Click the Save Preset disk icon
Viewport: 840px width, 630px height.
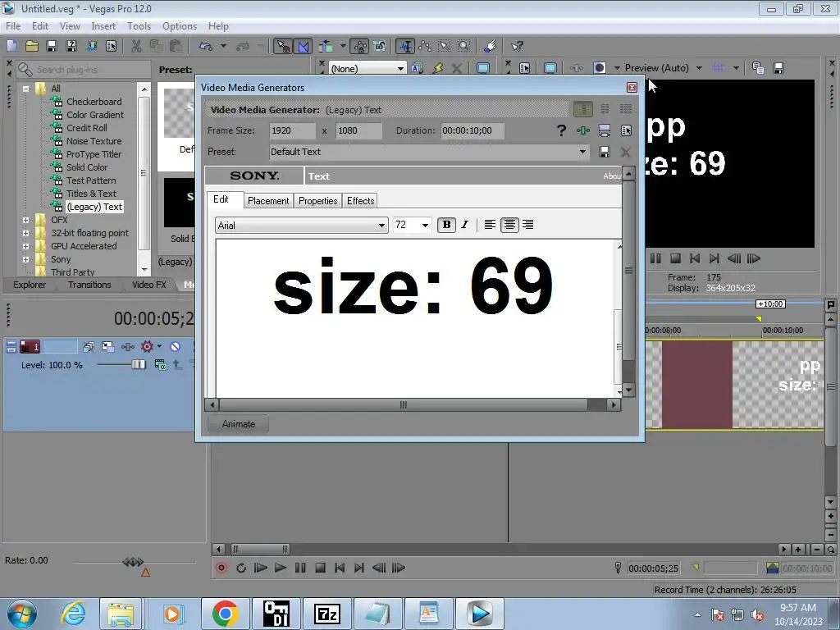[605, 152]
